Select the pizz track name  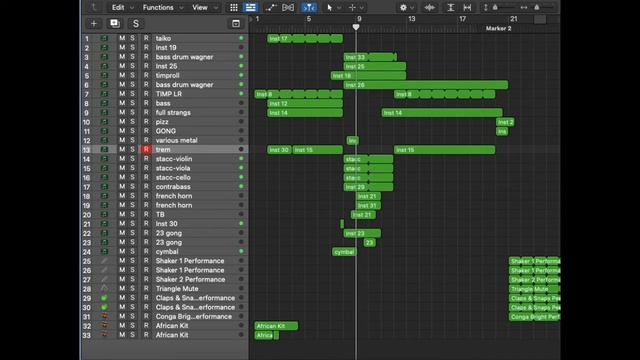click(162, 122)
